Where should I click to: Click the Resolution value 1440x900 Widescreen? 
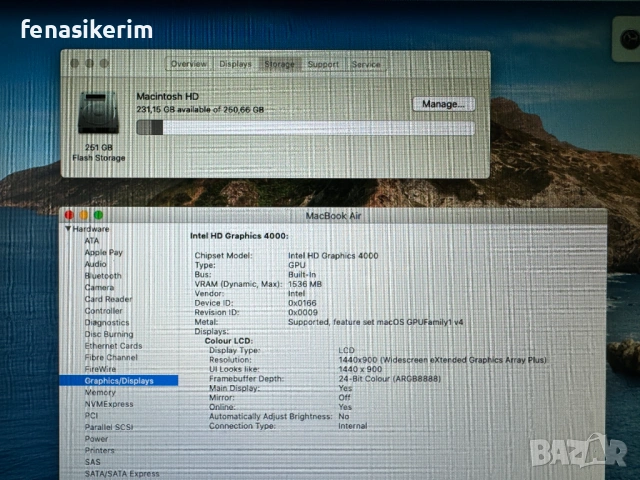(442, 360)
